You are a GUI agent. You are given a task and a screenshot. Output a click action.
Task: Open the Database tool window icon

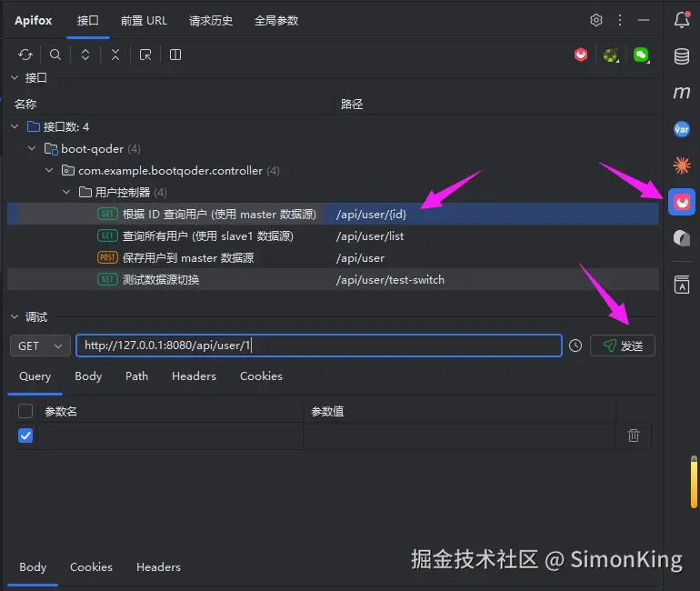(682, 56)
